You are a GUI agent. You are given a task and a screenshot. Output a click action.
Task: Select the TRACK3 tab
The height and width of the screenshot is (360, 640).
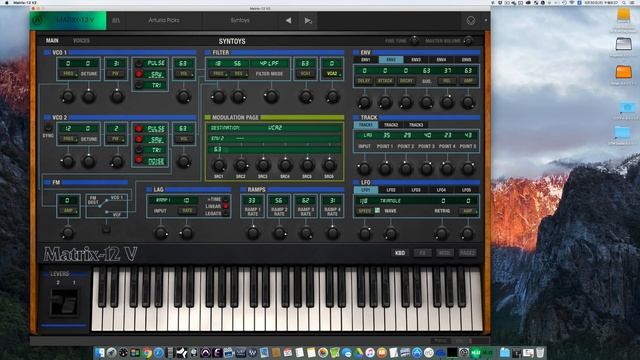(x=416, y=124)
